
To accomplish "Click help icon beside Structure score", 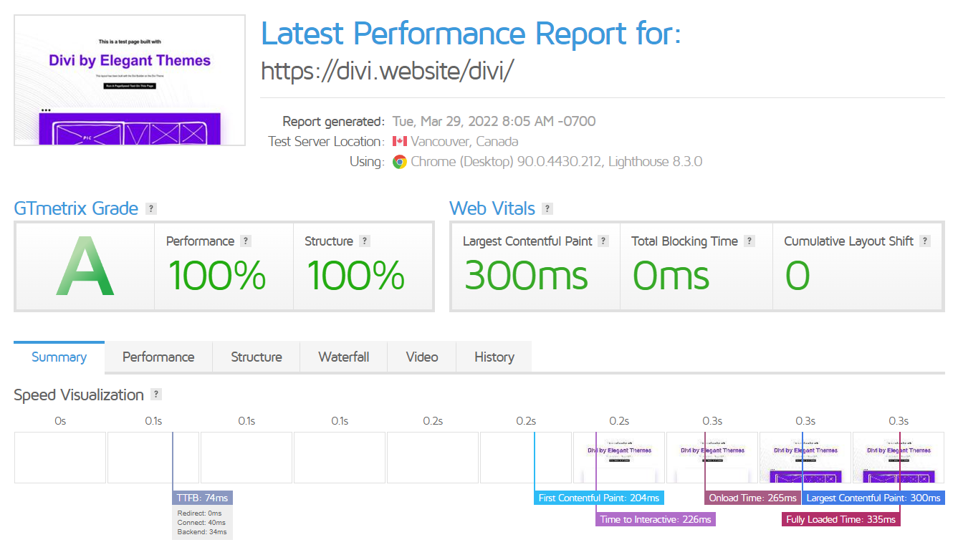I will 364,241.
